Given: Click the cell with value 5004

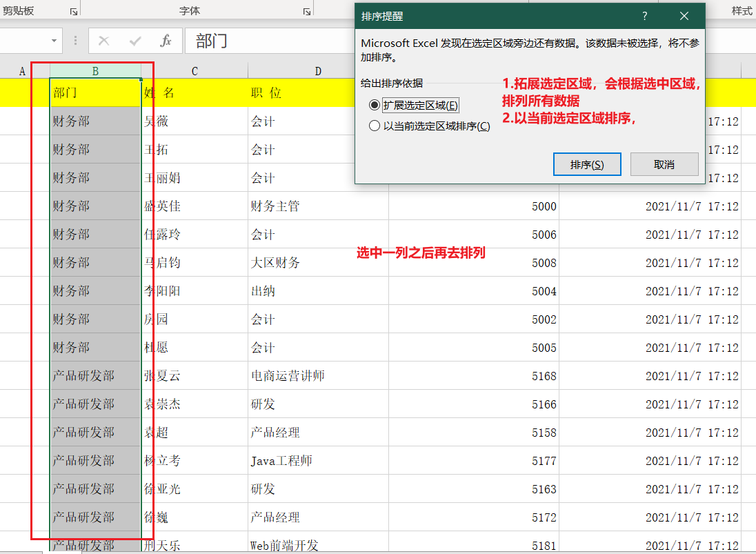Looking at the screenshot, I should (474, 291).
